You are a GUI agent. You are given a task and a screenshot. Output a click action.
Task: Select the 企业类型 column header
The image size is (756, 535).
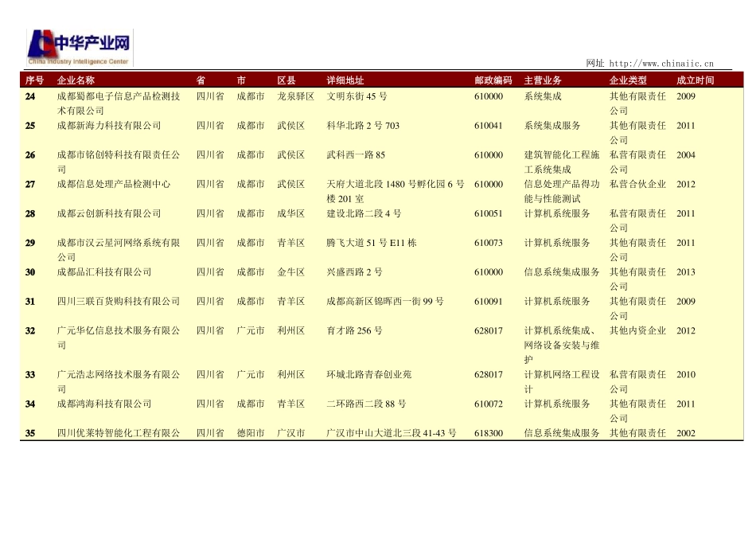(628, 80)
